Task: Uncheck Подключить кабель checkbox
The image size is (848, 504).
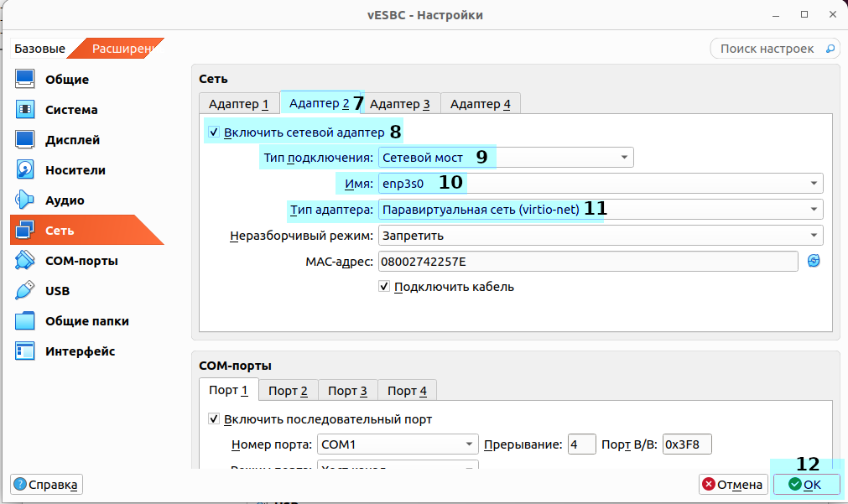Action: 385,287
